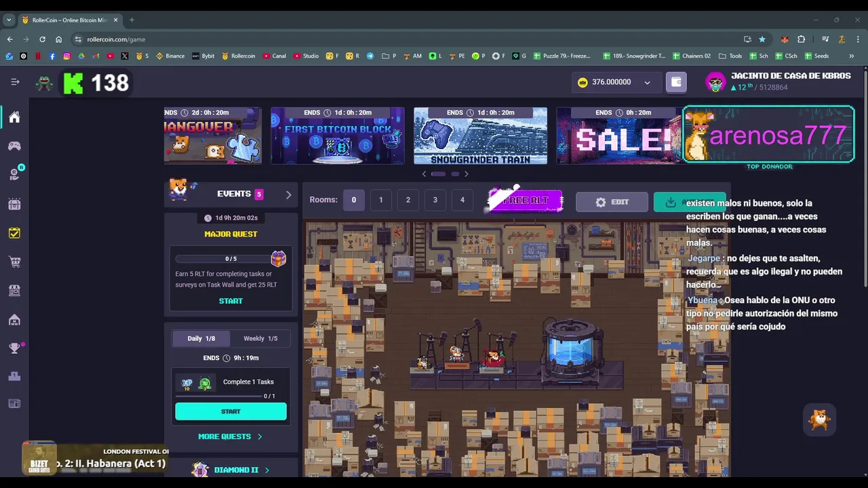Open the Games controller icon in sidebar
The height and width of the screenshot is (488, 868).
(x=14, y=146)
